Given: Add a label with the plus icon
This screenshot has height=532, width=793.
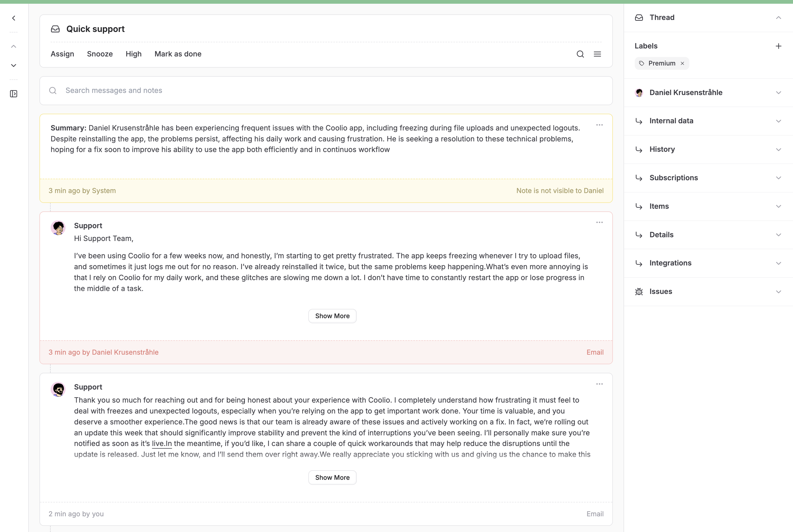Looking at the screenshot, I should point(778,46).
